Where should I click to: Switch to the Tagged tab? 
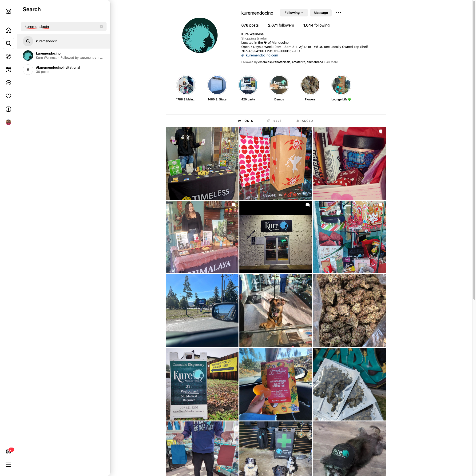(x=304, y=121)
